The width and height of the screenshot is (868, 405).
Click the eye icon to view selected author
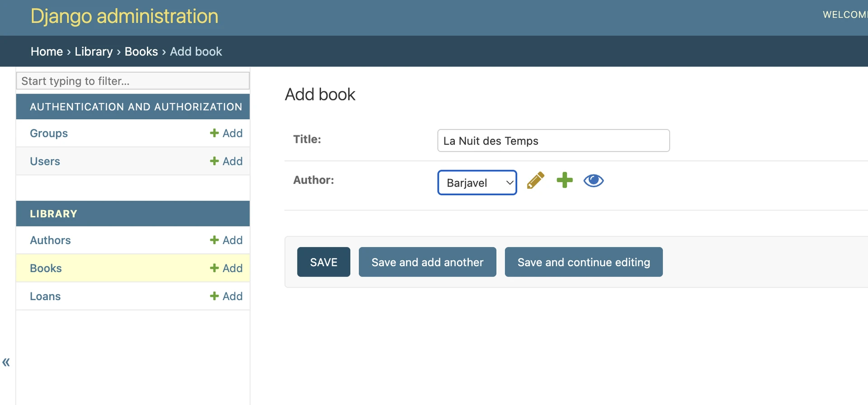pos(593,181)
